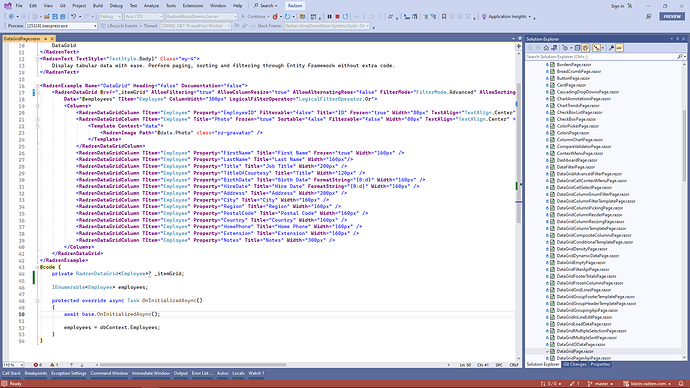The height and width of the screenshot is (388, 690).
Task: Select ButtonPage.razor in Solution Explorer
Action: [x=573, y=78]
